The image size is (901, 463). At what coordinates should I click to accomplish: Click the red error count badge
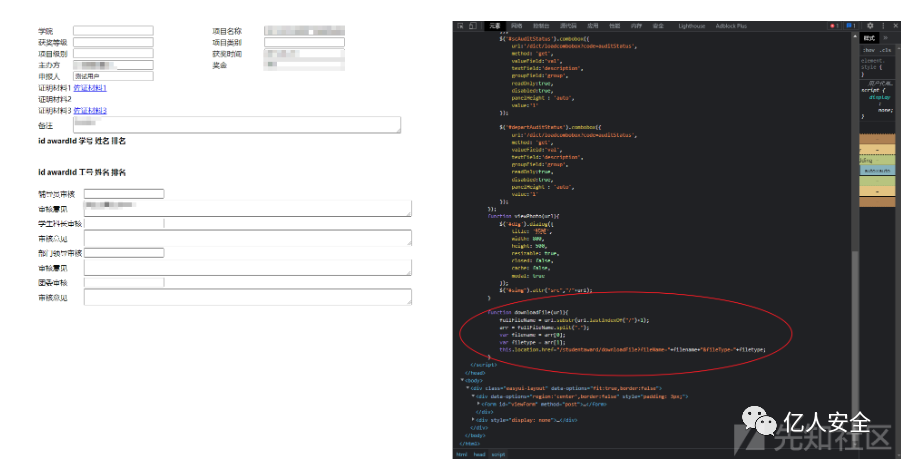(834, 26)
